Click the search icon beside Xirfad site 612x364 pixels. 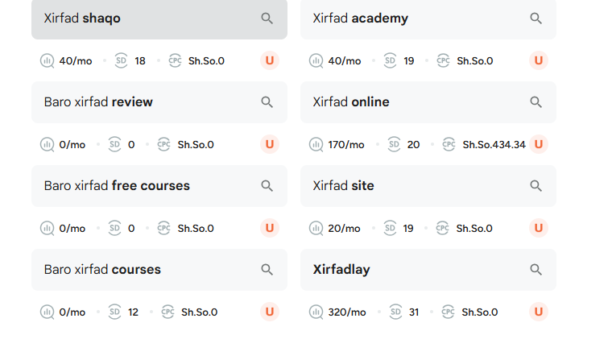(536, 186)
